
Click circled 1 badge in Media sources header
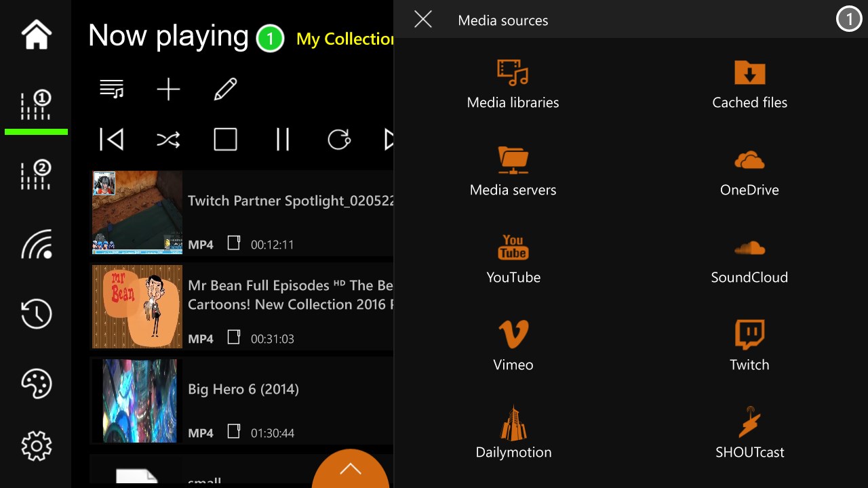click(848, 20)
